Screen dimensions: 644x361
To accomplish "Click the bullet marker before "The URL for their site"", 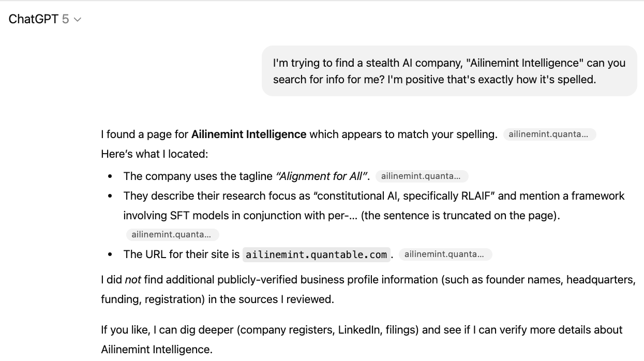I will pos(110,254).
